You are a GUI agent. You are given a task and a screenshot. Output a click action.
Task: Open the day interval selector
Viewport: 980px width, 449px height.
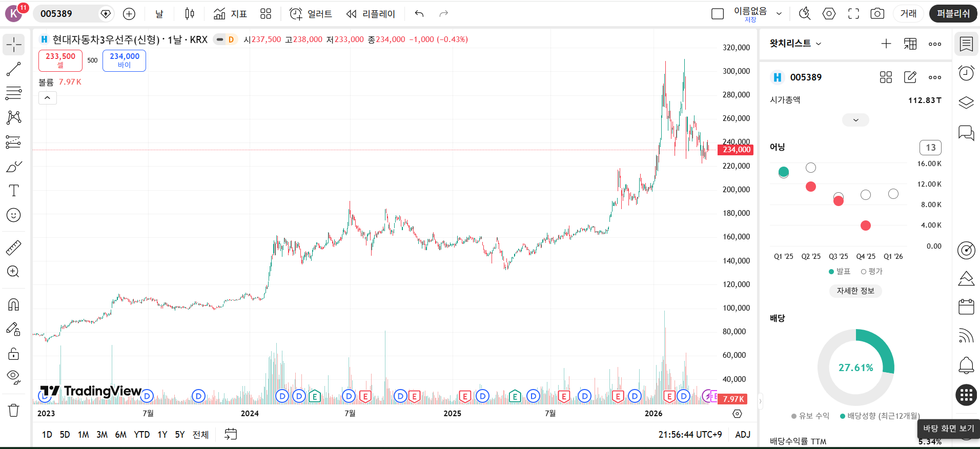159,14
